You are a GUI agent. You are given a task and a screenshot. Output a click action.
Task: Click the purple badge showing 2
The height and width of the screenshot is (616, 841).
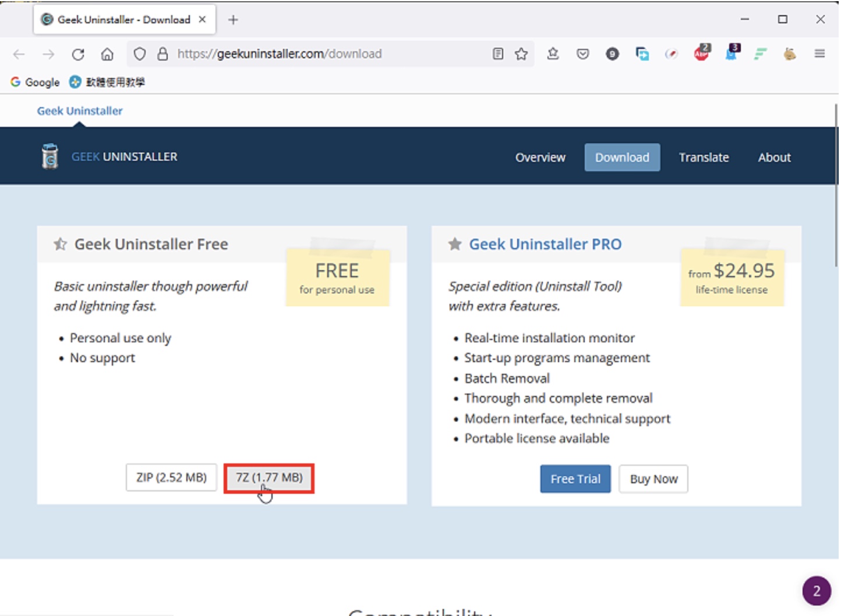pos(817,591)
